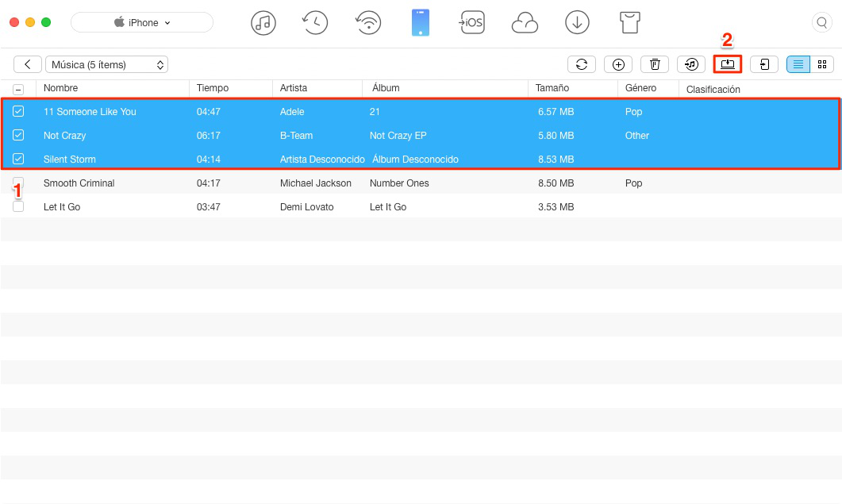842x504 pixels.
Task: Check the Let It Go checkbox
Action: point(18,206)
